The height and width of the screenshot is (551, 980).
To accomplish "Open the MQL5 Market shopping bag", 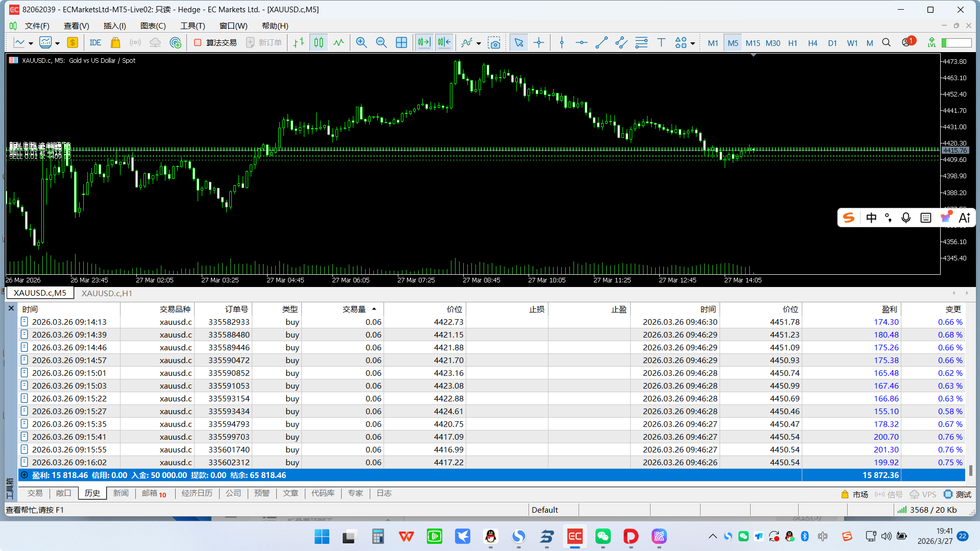I will pos(115,43).
